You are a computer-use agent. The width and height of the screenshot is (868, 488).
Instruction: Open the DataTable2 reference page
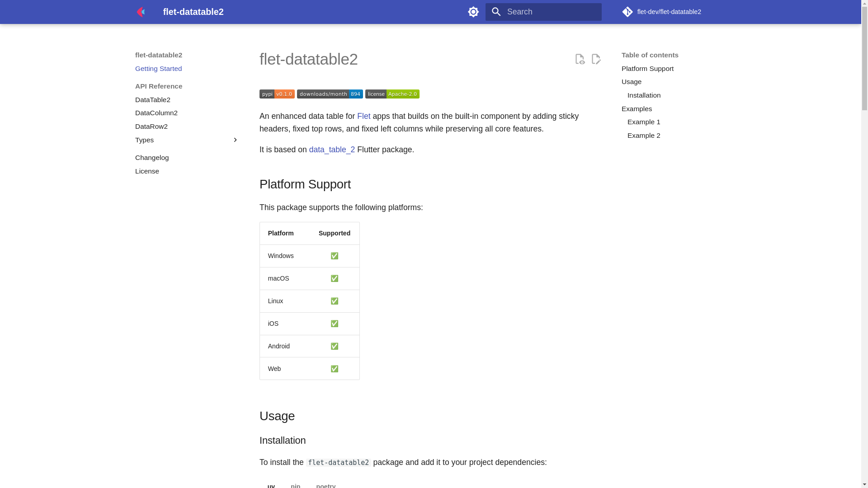(153, 100)
